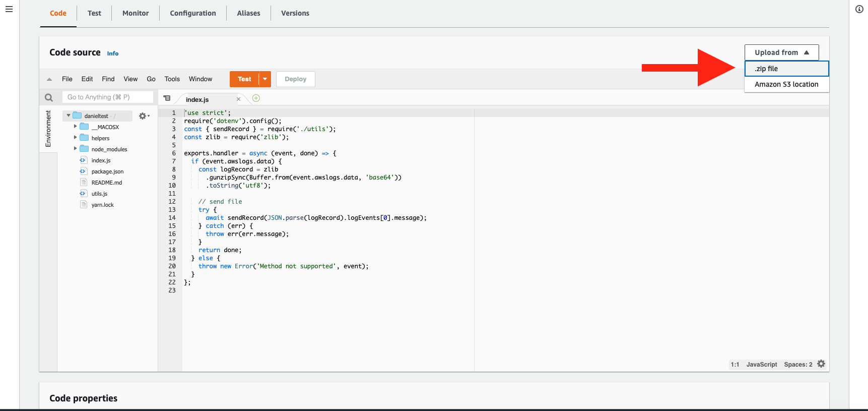The height and width of the screenshot is (411, 868).
Task: Open README.md in the file tree
Action: 107,183
